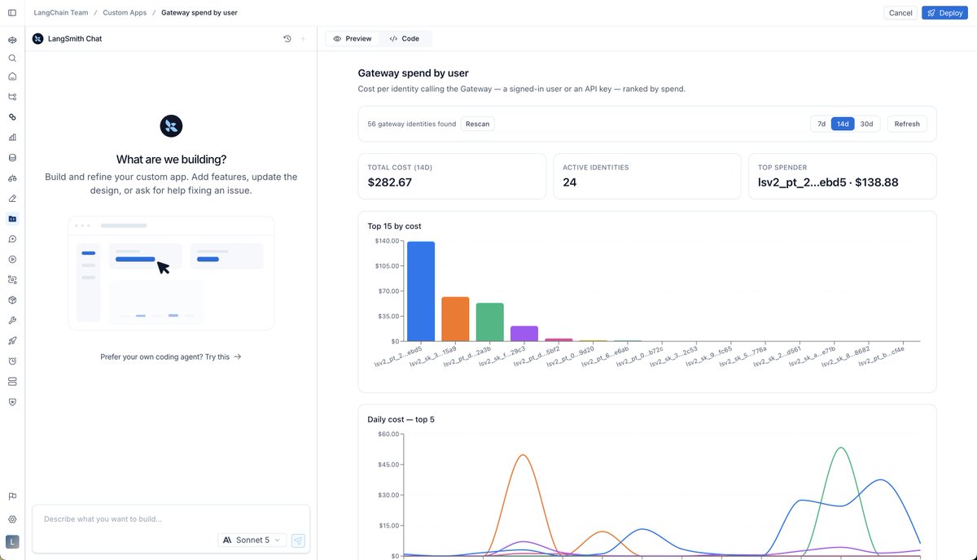Click the green lsv2_pt_d...2a3b bar

pos(489,322)
